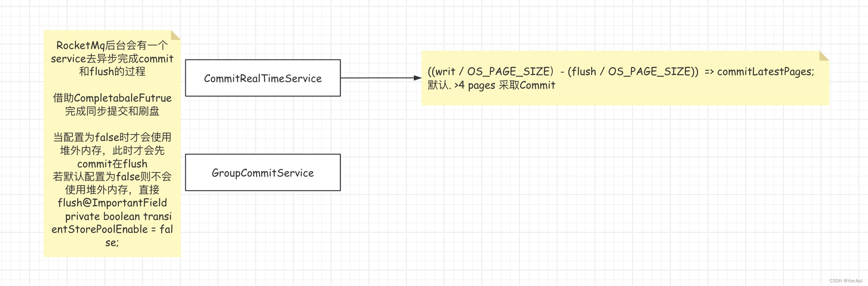Click text '默认. >4 pages 采取Commit'
The width and height of the screenshot is (868, 286).
click(x=491, y=85)
